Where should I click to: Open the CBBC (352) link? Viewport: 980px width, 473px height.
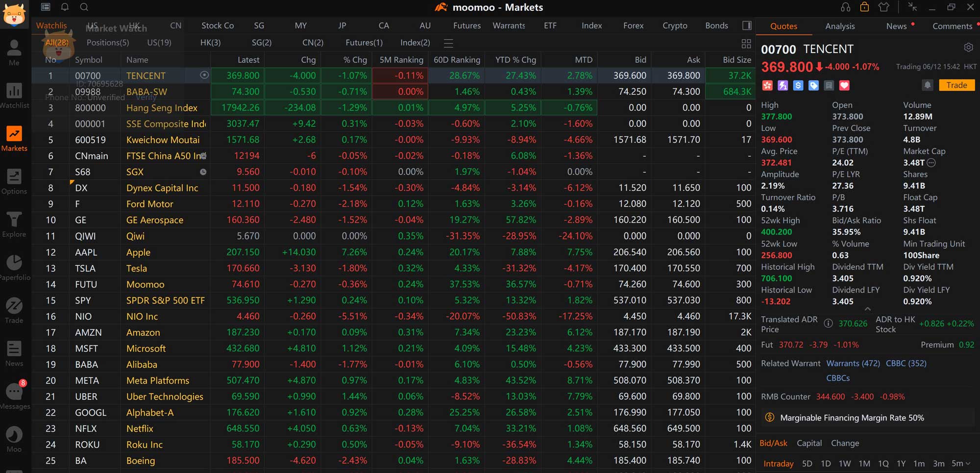point(906,363)
